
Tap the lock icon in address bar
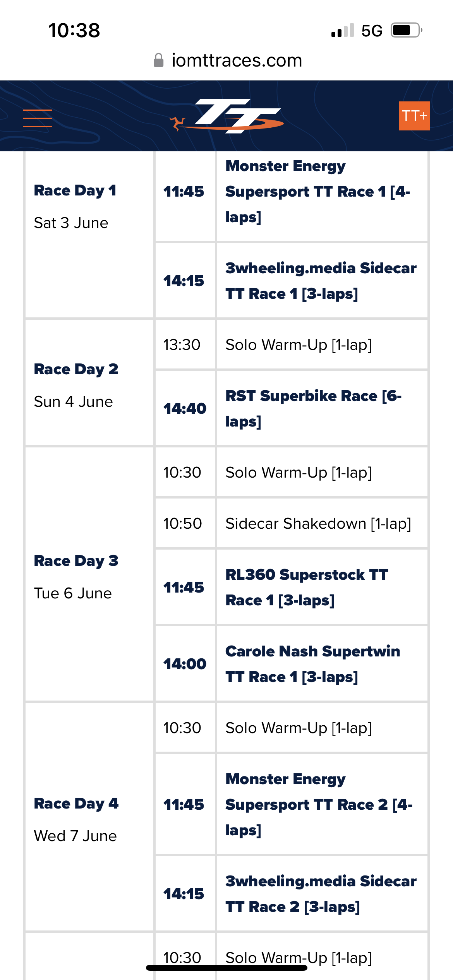158,60
